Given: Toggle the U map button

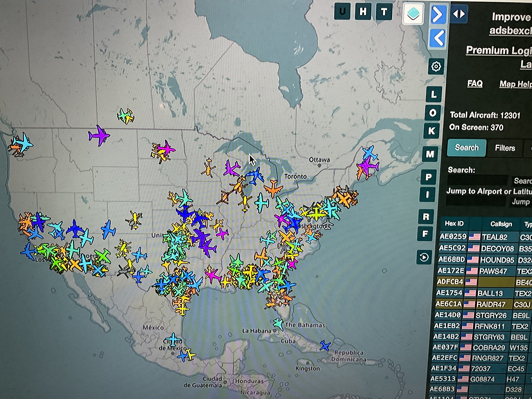Looking at the screenshot, I should [342, 11].
